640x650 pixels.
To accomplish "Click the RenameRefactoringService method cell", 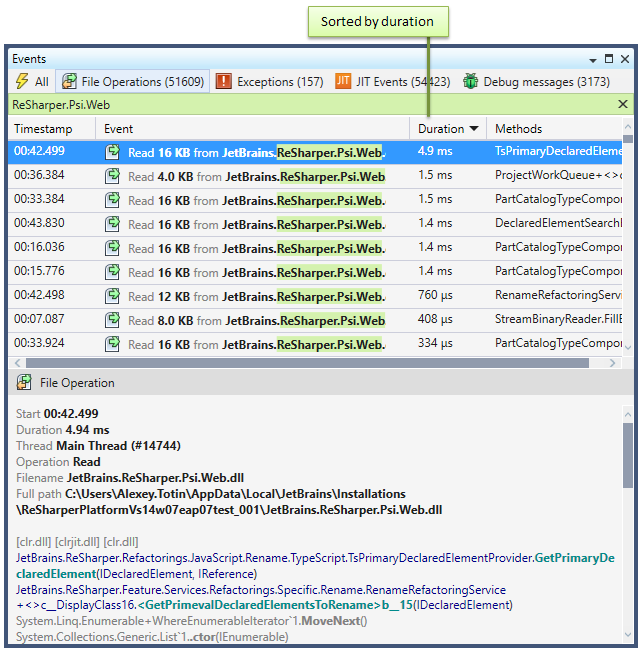I will (558, 295).
